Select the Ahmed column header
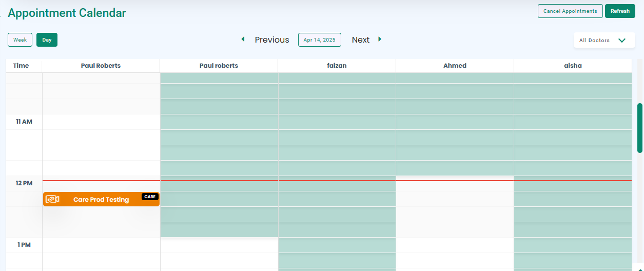 click(x=455, y=66)
